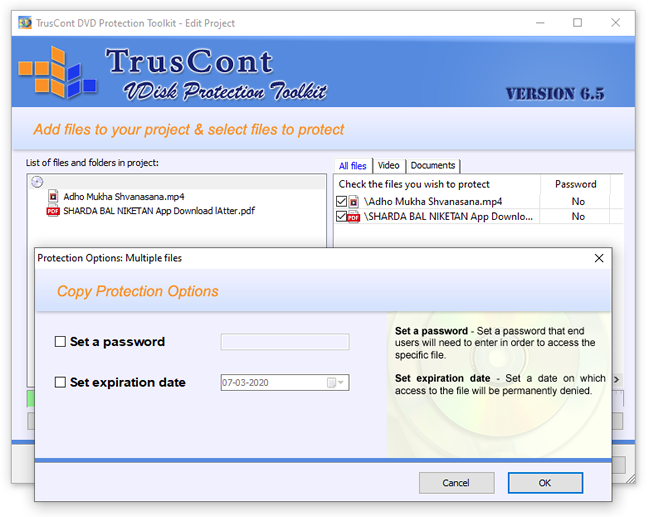Close the Protection Options dialog with X
The height and width of the screenshot is (517, 649).
[599, 258]
